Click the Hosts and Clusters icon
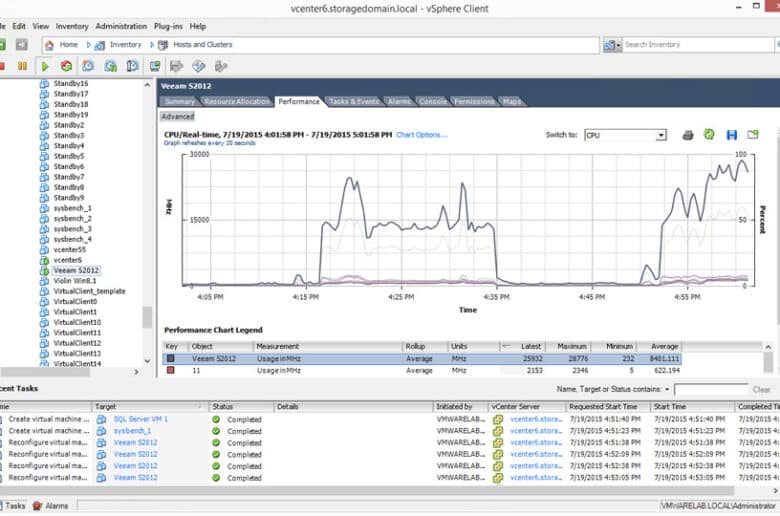Viewport: 780px width, 516px height. pos(163,45)
